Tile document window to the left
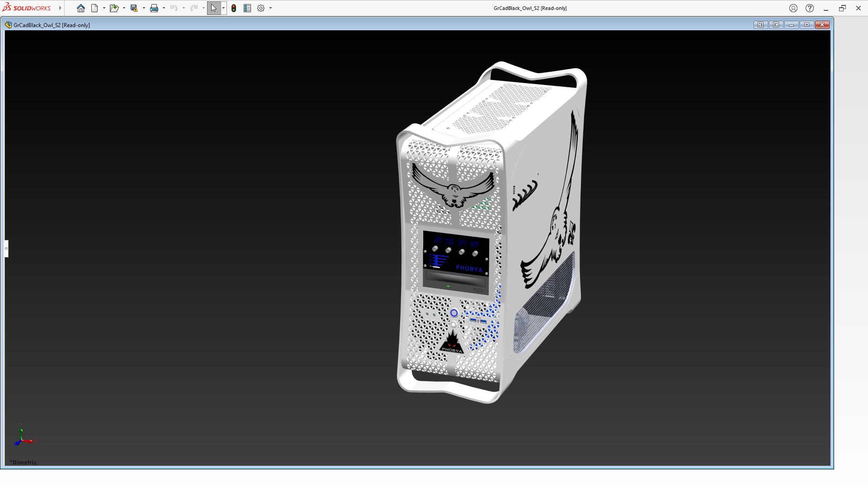 (760, 25)
